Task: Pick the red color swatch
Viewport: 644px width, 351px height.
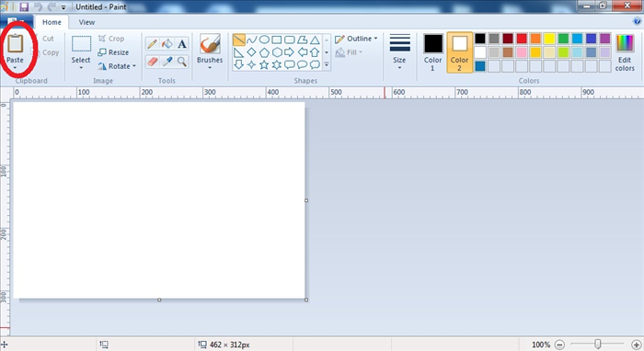Action: [522, 39]
